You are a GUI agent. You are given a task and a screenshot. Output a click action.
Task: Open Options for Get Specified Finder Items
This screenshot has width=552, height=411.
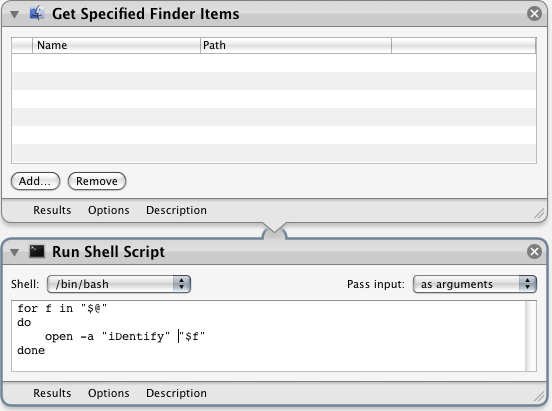pos(108,210)
